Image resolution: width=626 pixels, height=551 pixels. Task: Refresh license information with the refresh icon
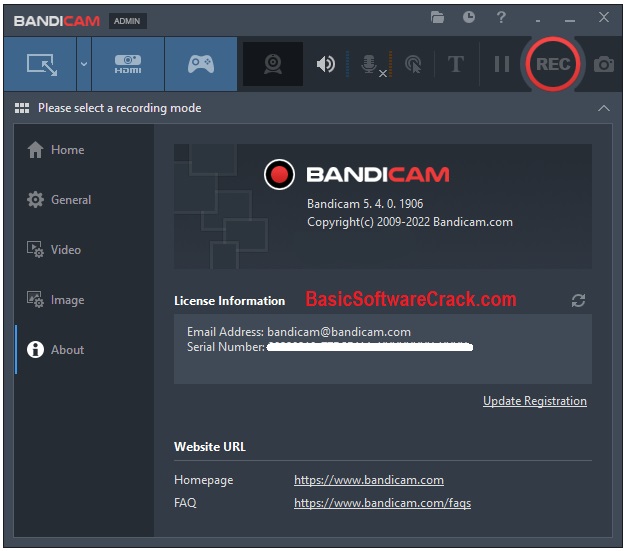pos(578,300)
